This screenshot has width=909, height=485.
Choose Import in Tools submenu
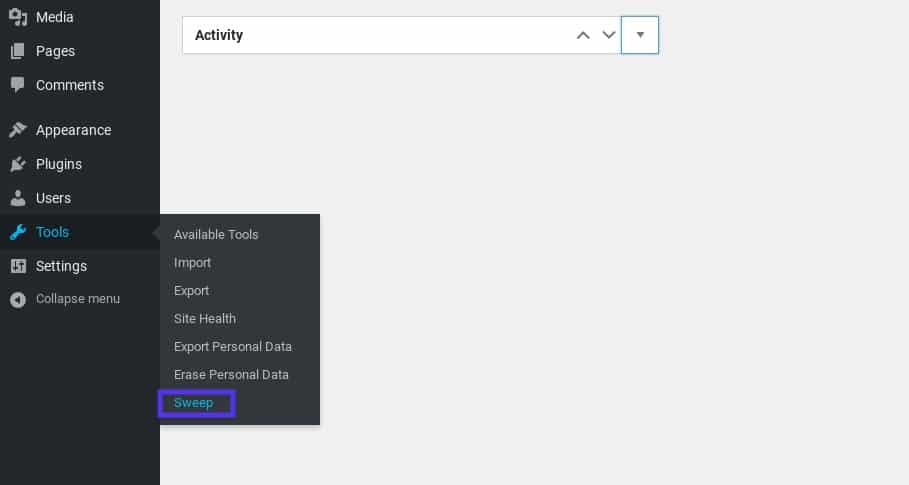[192, 263]
